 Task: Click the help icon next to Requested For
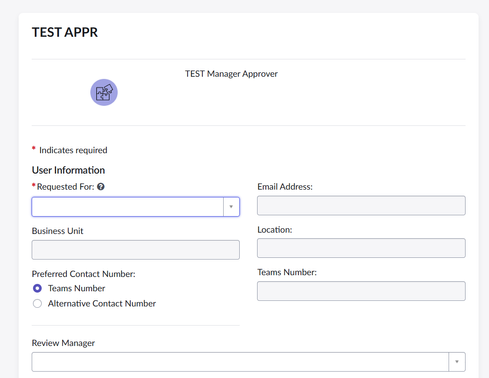[x=101, y=187]
